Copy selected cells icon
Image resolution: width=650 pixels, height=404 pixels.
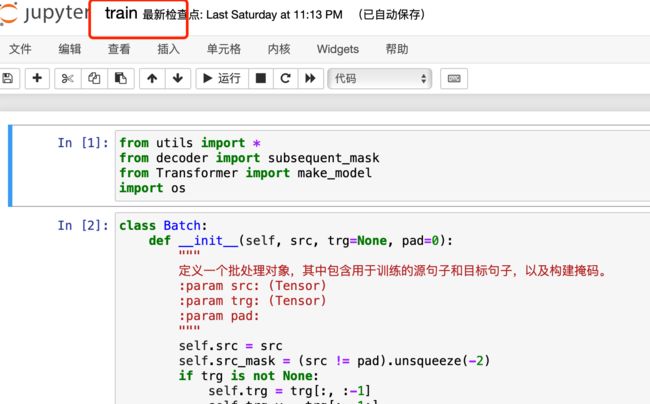(94, 78)
